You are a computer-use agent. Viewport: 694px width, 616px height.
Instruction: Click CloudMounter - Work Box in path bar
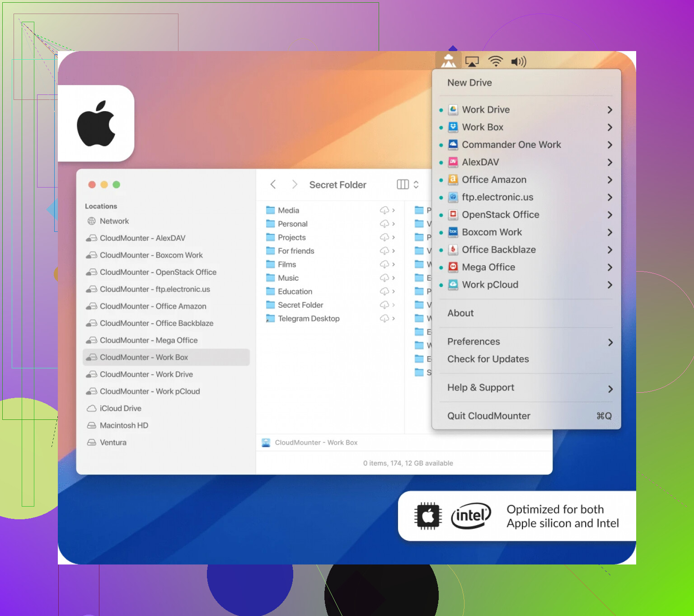tap(316, 442)
